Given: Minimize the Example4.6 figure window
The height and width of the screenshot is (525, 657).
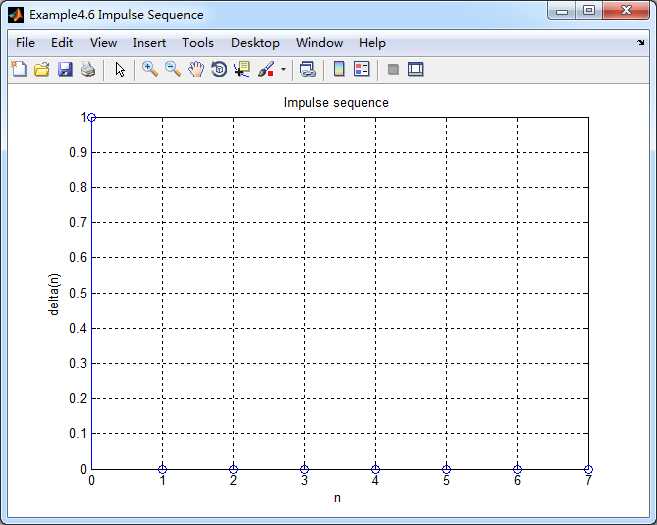Looking at the screenshot, I should coord(562,11).
